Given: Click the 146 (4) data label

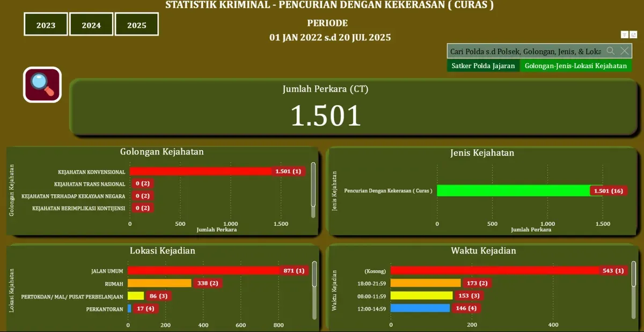Looking at the screenshot, I should coord(466,308).
